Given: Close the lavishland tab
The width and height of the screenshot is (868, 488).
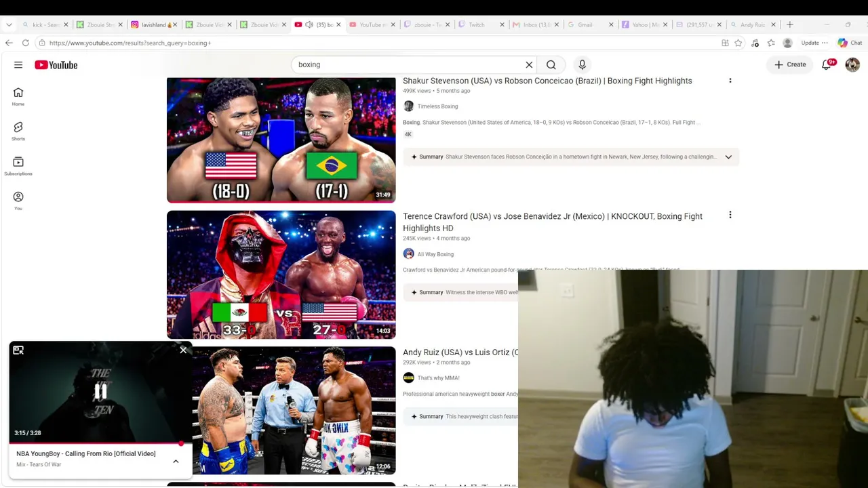Looking at the screenshot, I should [175, 25].
